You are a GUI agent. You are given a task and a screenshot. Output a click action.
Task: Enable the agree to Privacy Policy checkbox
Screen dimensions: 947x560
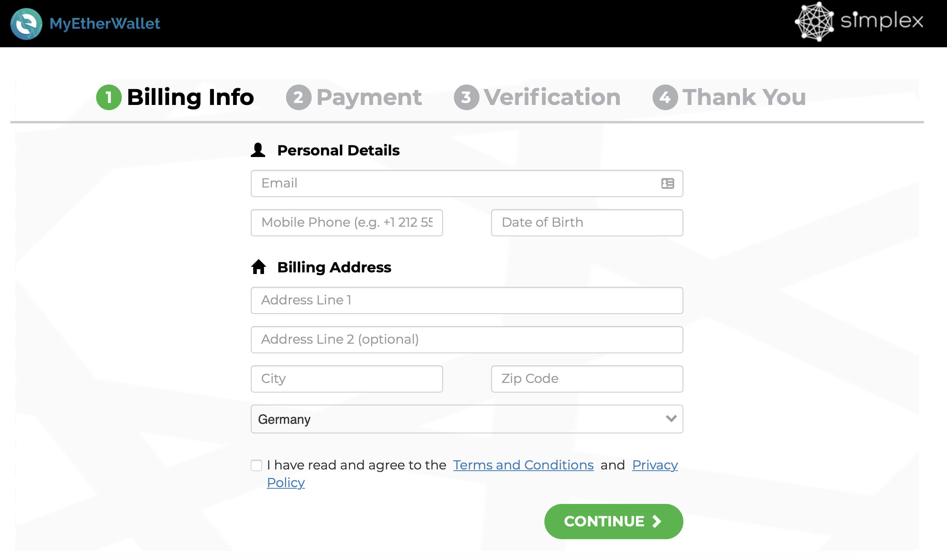point(255,465)
